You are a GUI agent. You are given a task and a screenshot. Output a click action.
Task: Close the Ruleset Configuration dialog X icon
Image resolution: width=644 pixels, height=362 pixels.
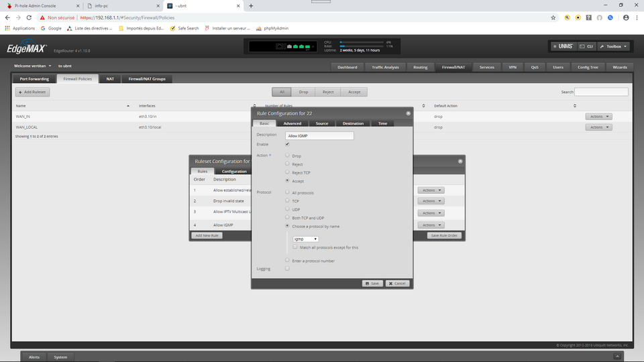(x=460, y=161)
